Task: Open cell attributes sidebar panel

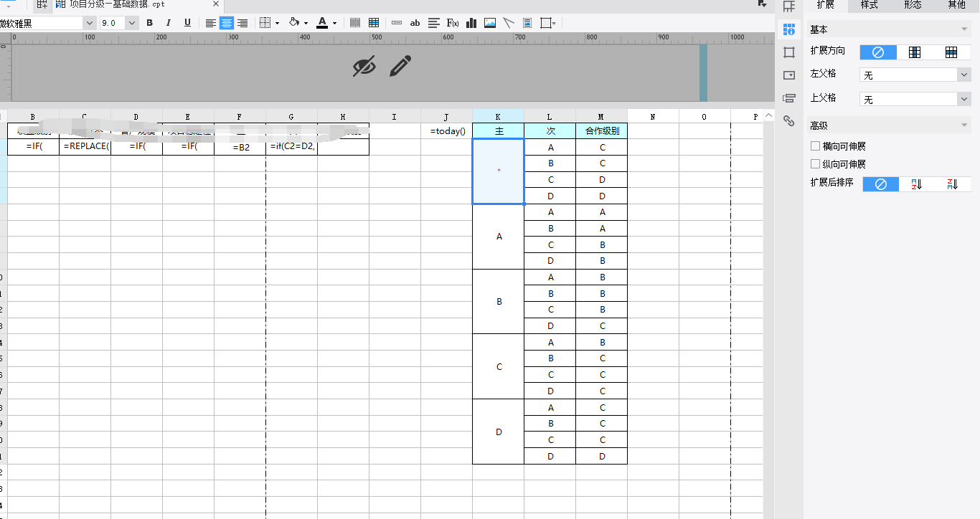Action: [789, 29]
